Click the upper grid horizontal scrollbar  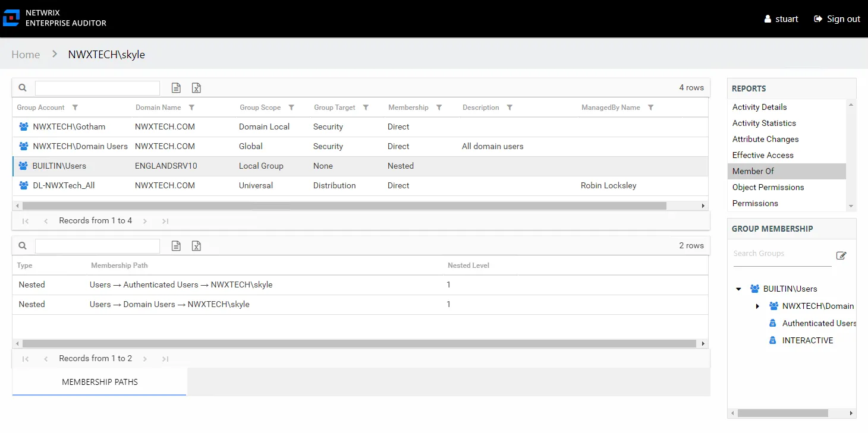pos(344,206)
